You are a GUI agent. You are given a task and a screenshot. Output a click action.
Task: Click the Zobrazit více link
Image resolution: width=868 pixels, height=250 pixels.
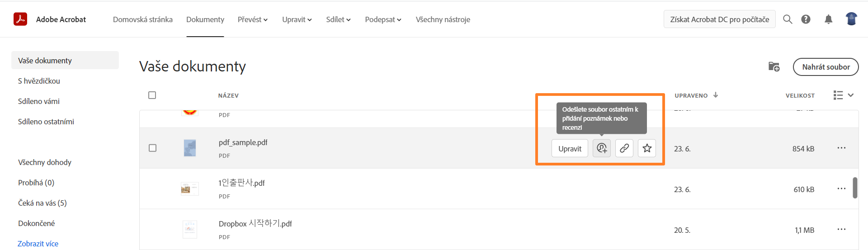[x=38, y=244]
